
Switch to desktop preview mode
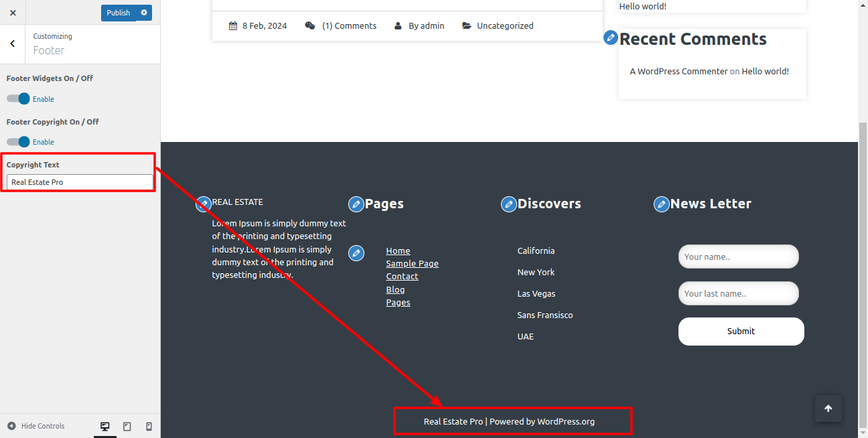(105, 427)
